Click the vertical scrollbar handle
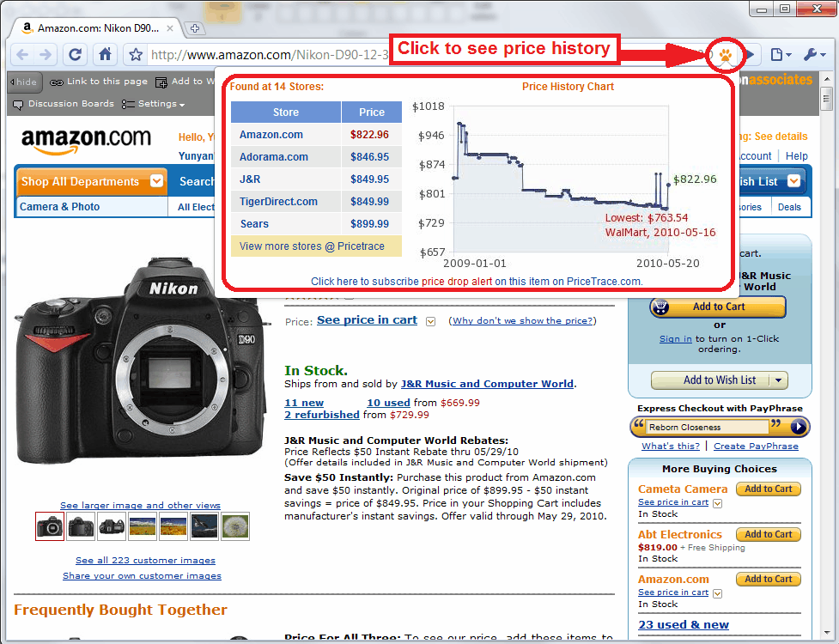Screen dimensions: 839x644 827,97
